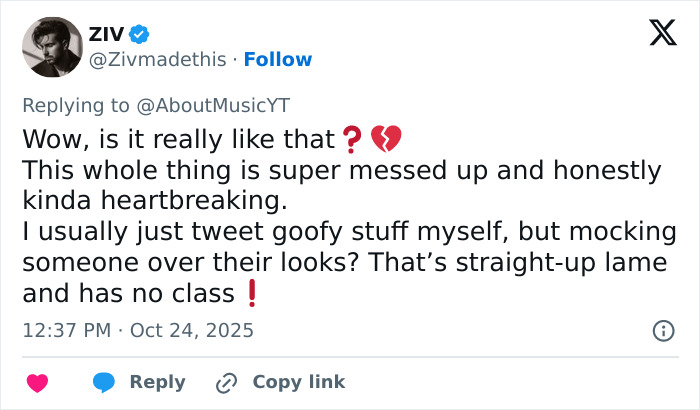Open the ZIV display name link
700x410 pixels.
pos(107,33)
